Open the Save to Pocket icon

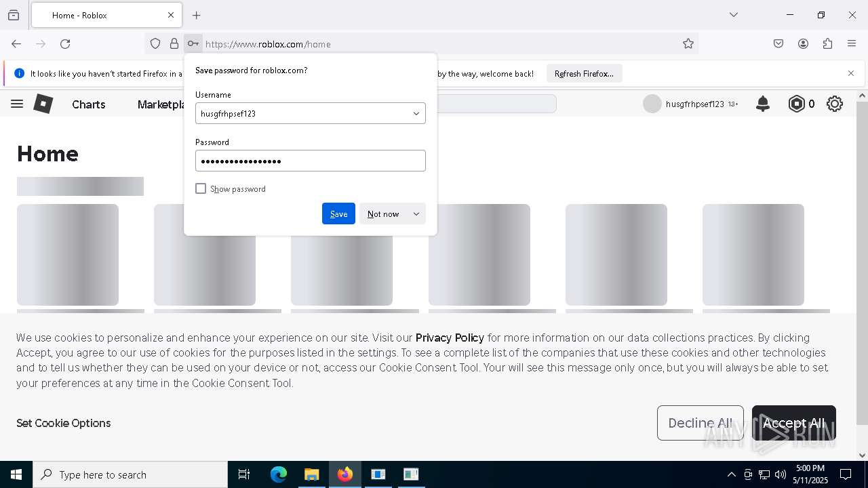pos(778,44)
